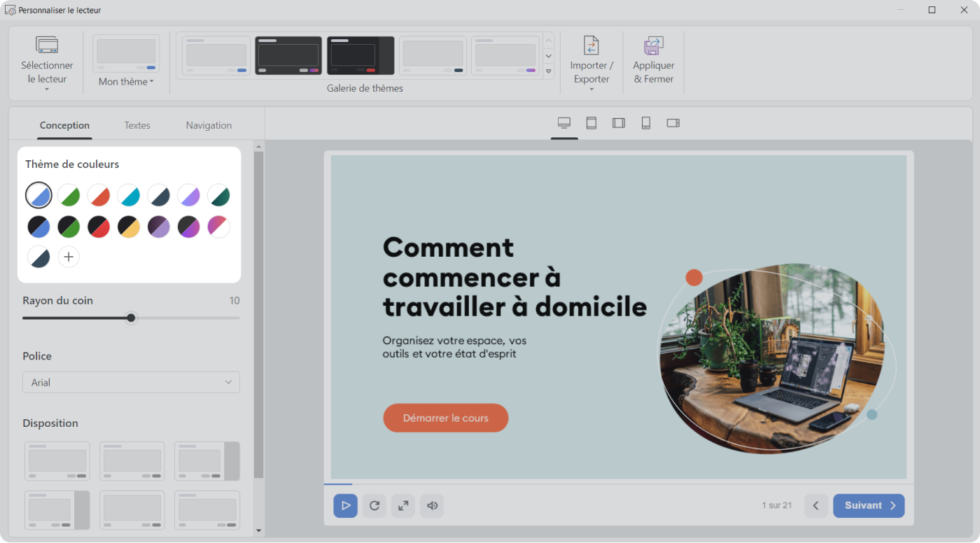The height and width of the screenshot is (543, 980).
Task: Switch to the Textes tab
Action: pyautogui.click(x=137, y=125)
